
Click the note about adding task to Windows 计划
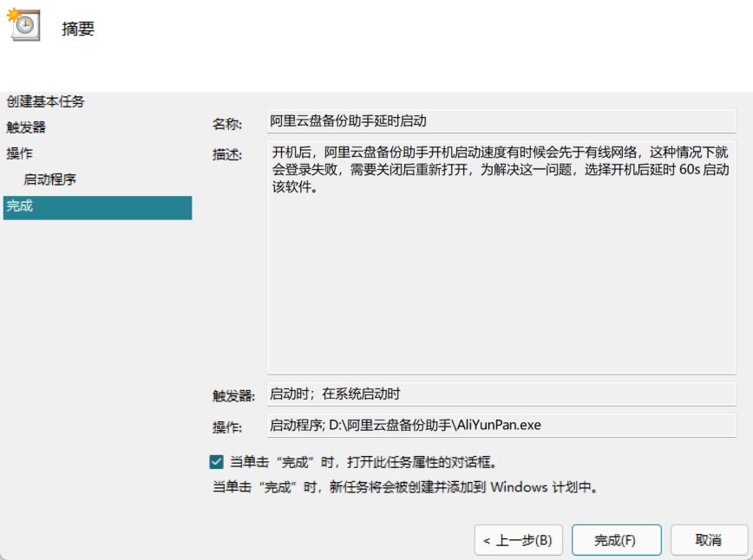tap(406, 487)
